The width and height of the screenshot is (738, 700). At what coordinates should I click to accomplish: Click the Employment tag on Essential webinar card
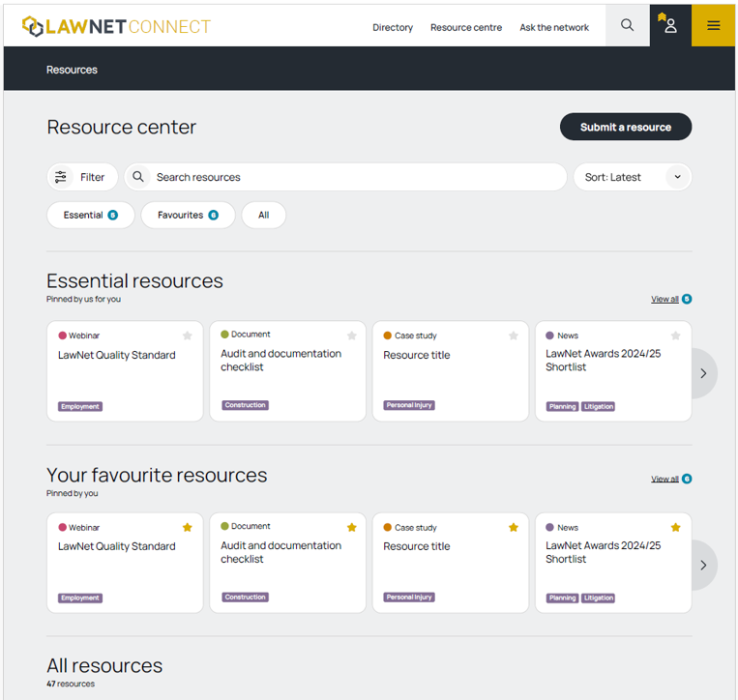point(80,406)
